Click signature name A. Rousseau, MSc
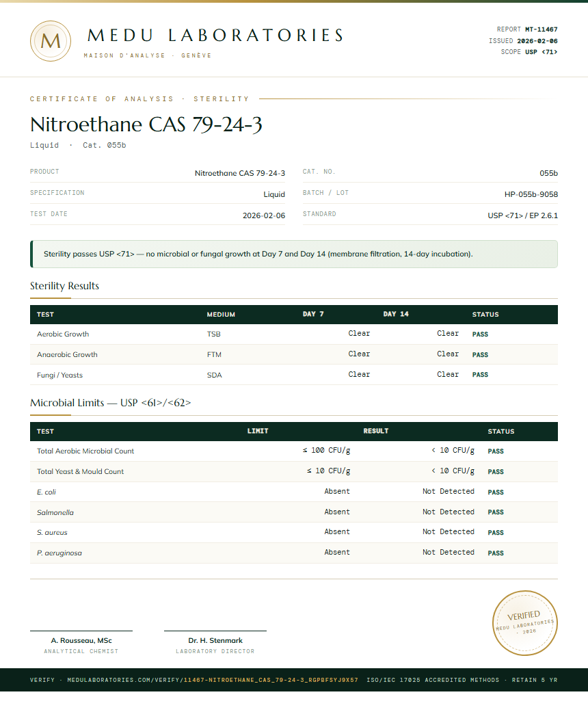The height and width of the screenshot is (712, 588). (x=81, y=641)
